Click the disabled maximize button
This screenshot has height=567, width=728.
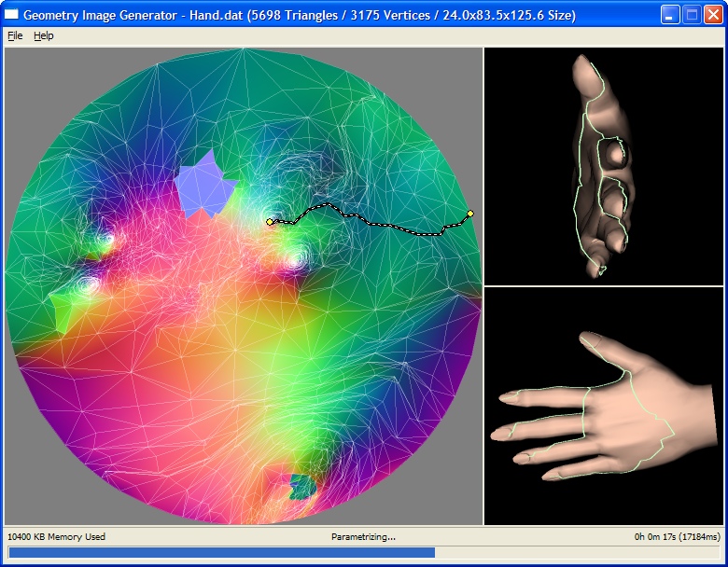(692, 15)
